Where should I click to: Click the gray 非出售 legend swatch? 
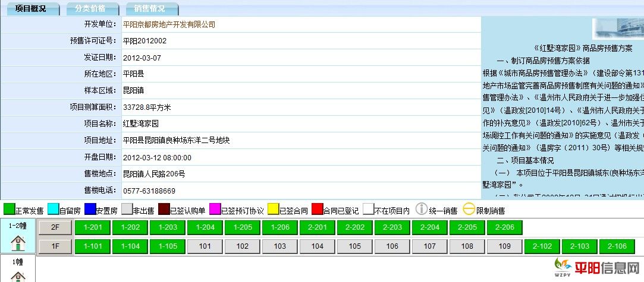pyautogui.click(x=127, y=209)
